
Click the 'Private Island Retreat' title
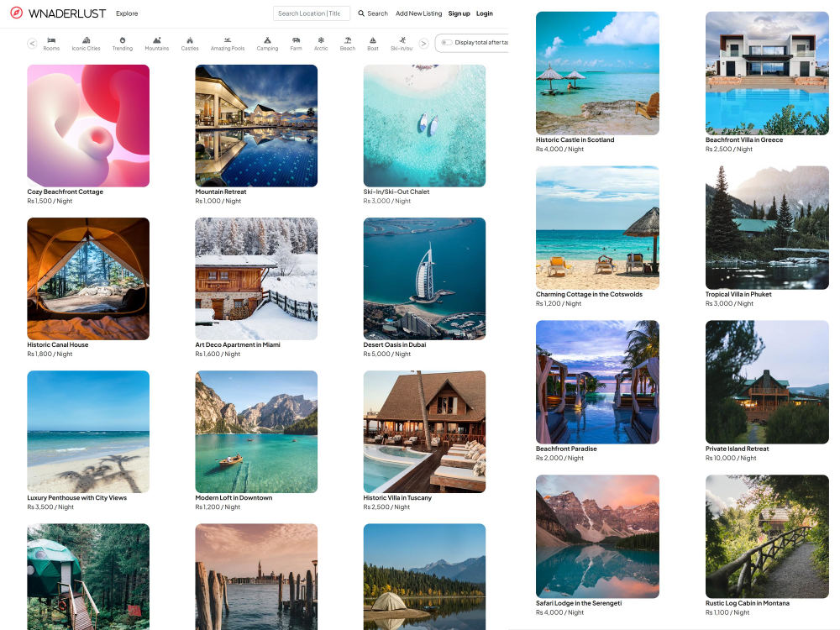point(738,449)
